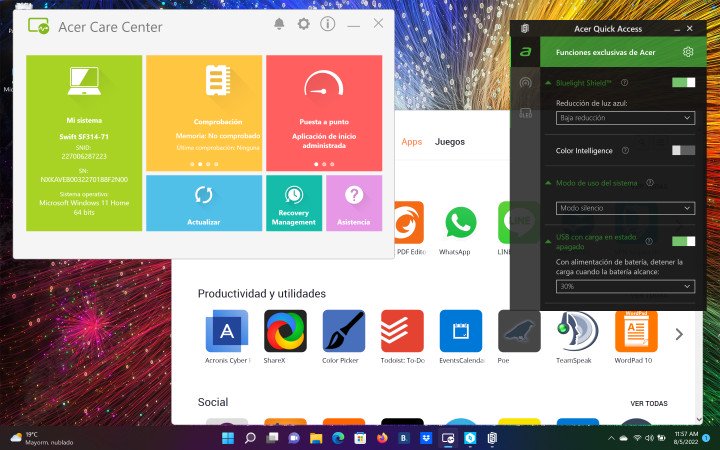720x450 pixels.
Task: Open Color Picker app
Action: [x=343, y=331]
